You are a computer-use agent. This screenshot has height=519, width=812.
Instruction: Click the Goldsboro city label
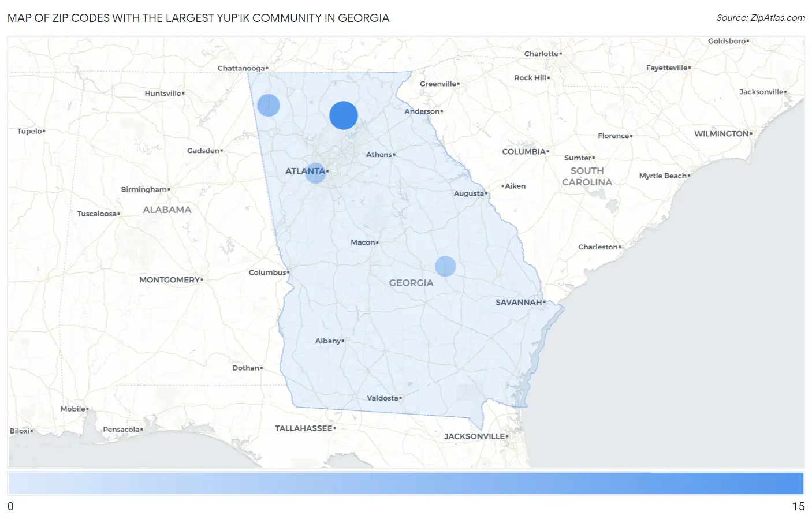(727, 42)
